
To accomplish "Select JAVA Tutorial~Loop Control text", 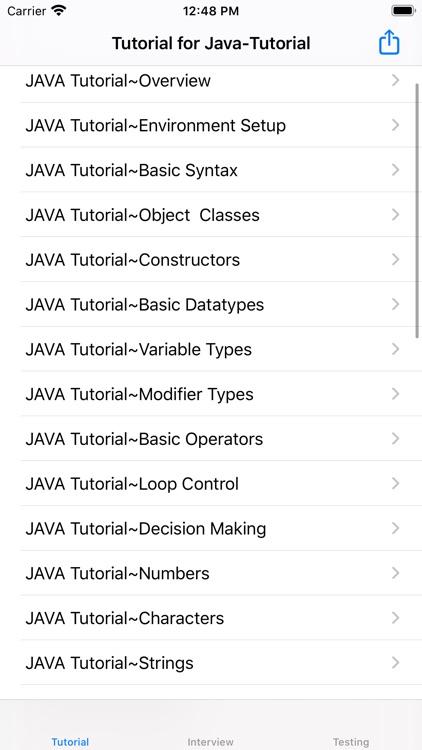I will pos(132,484).
